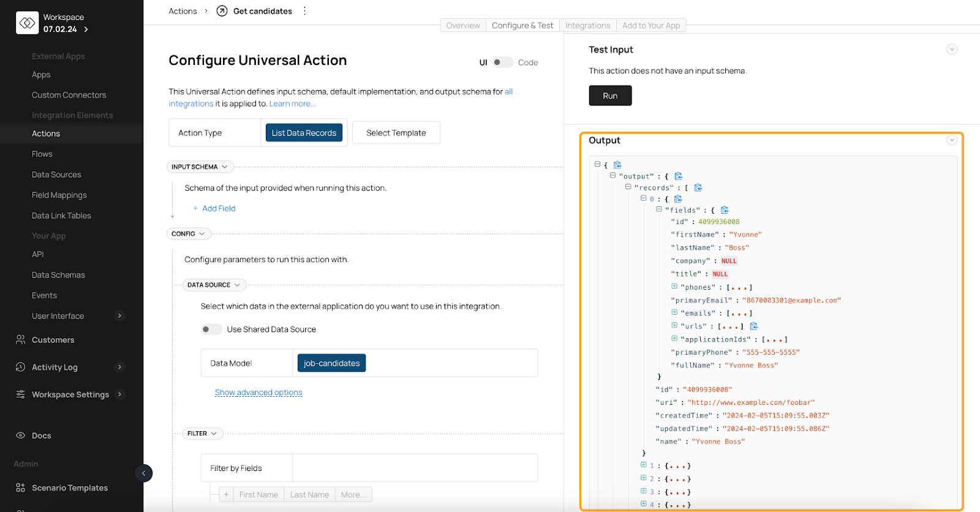Click the workspace logo icon
This screenshot has height=512, width=980.
[28, 23]
